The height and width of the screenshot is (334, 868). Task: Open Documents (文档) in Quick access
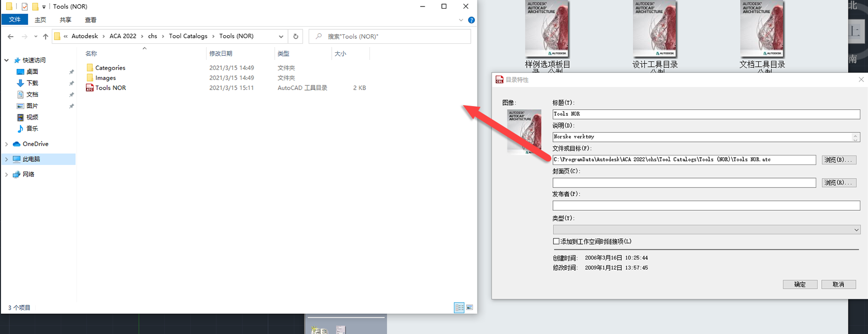[x=28, y=95]
